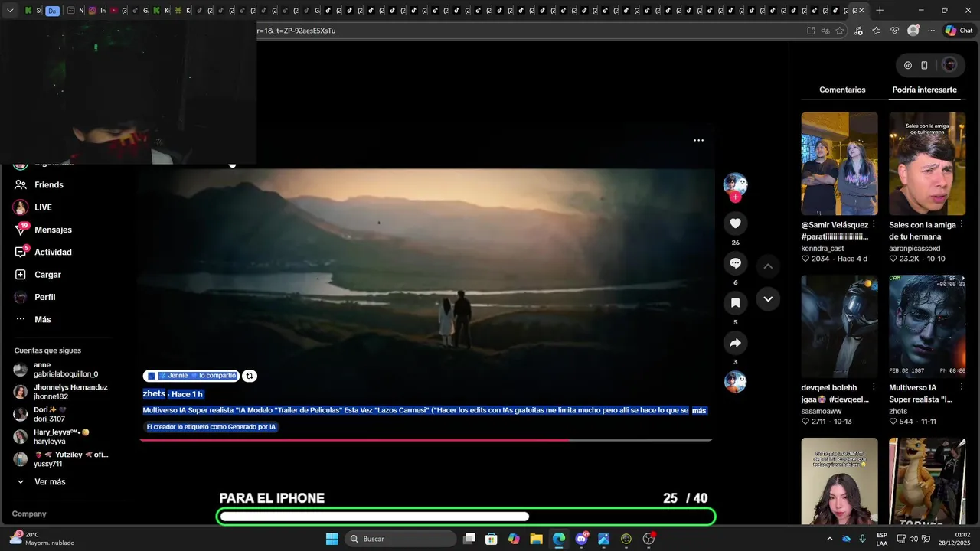The width and height of the screenshot is (980, 551).
Task: Open Edge settings three-dot menu
Action: pos(931,31)
